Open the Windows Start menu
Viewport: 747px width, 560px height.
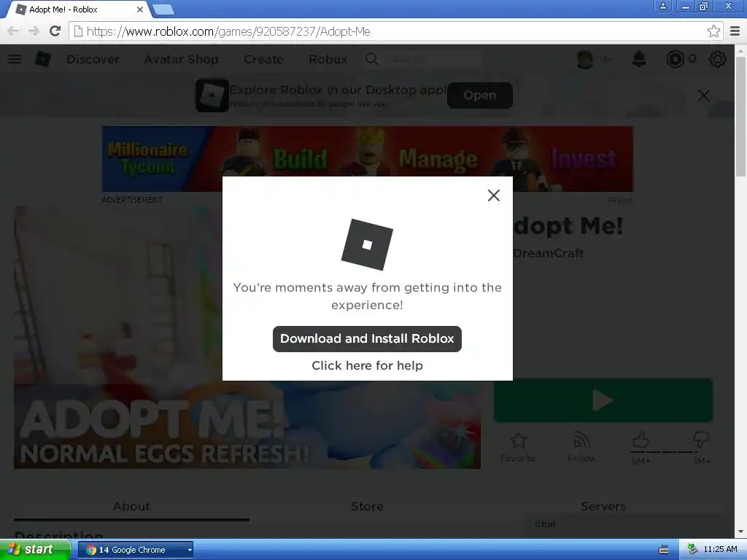35,550
